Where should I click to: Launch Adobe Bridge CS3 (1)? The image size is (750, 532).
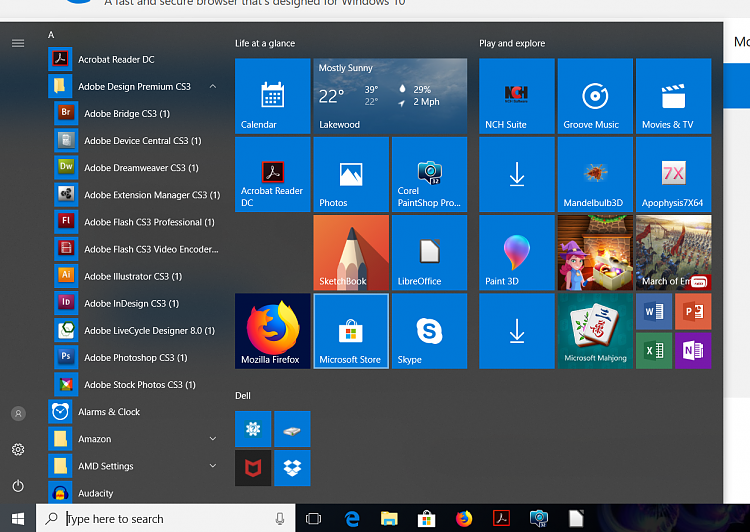pos(137,113)
